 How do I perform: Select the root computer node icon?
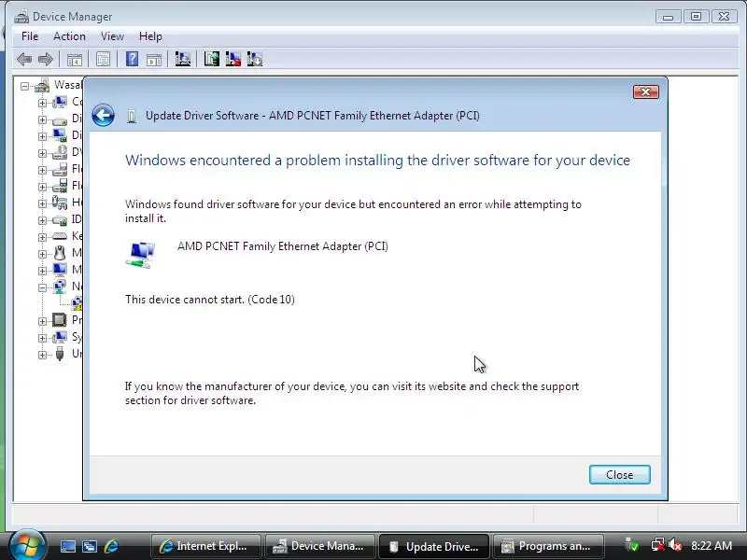tap(42, 86)
